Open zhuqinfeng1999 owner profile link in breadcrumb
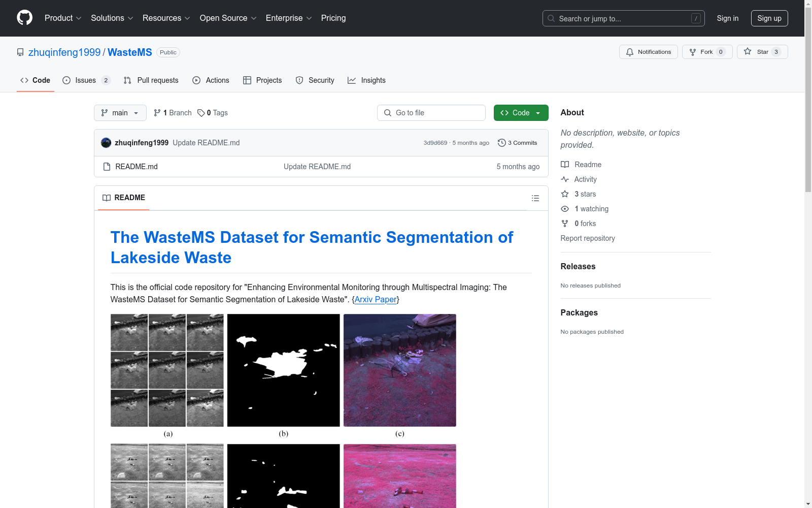Screen dimensions: 812x508 pos(64,52)
